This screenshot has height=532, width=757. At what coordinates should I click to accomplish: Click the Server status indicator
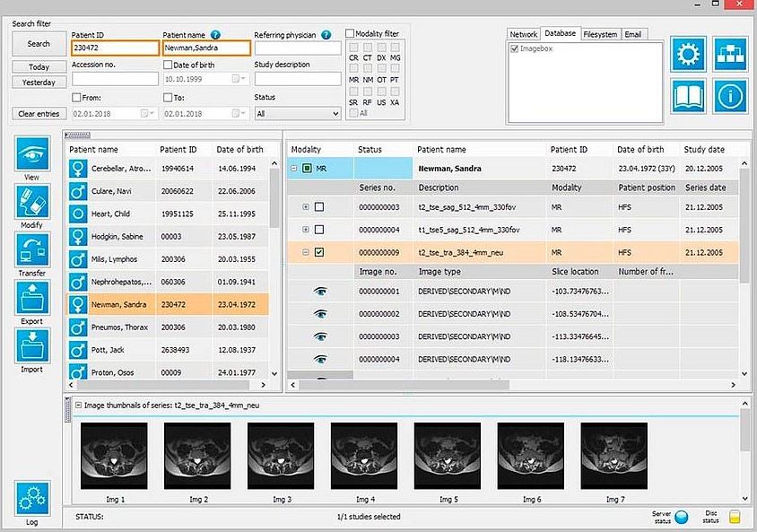[681, 517]
